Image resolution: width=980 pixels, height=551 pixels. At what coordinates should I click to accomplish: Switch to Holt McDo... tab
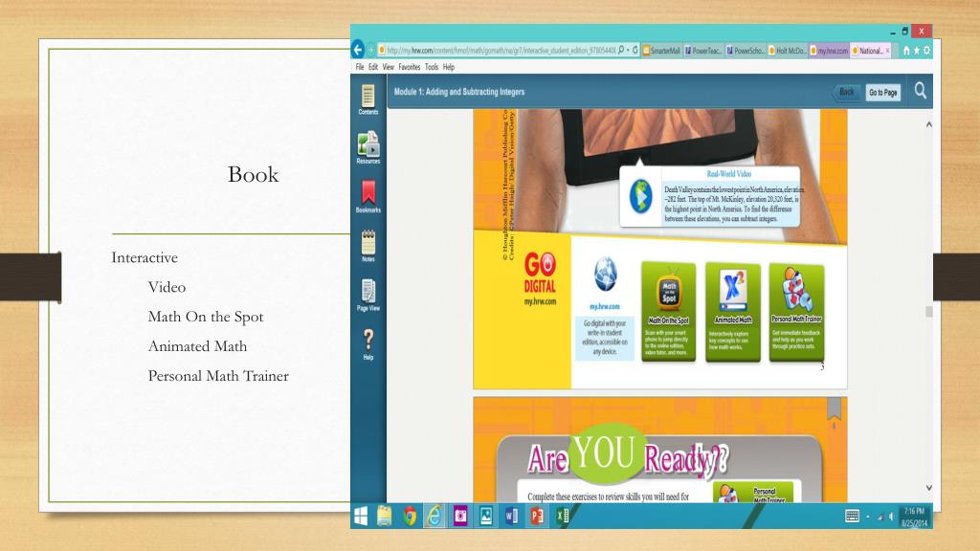pyautogui.click(x=788, y=51)
